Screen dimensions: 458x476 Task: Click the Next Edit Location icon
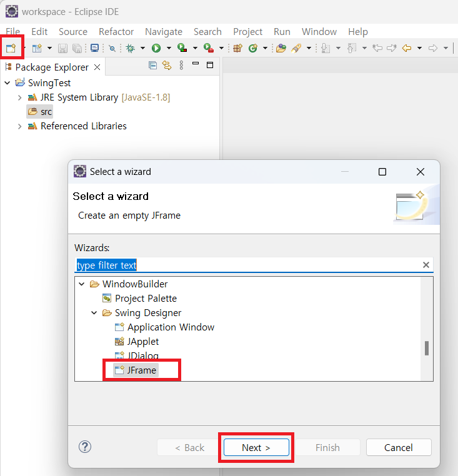392,48
